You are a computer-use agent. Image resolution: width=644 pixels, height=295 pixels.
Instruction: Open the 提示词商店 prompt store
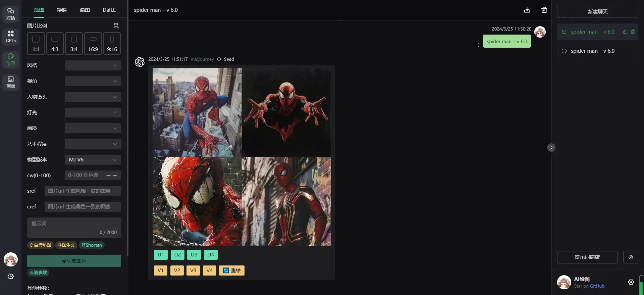[587, 257]
